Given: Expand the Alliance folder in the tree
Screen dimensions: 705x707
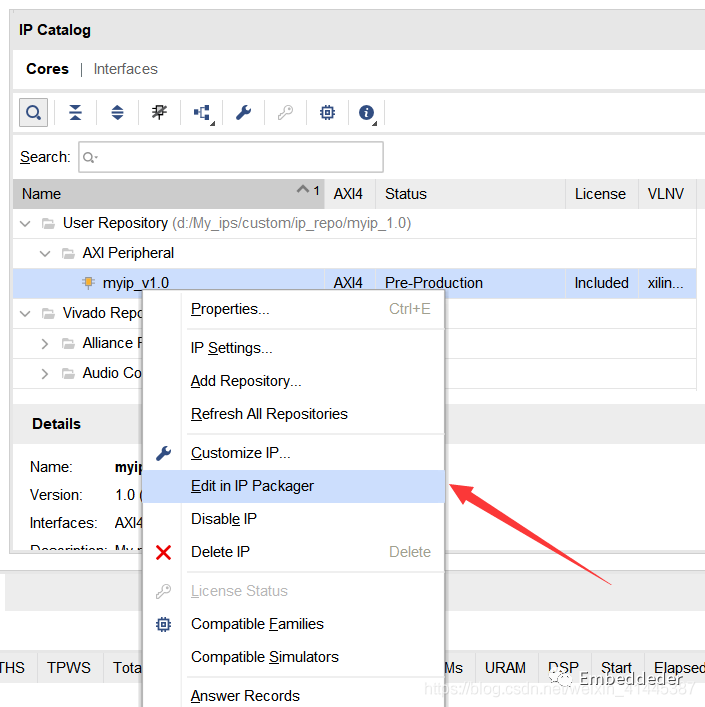Looking at the screenshot, I should [x=45, y=343].
